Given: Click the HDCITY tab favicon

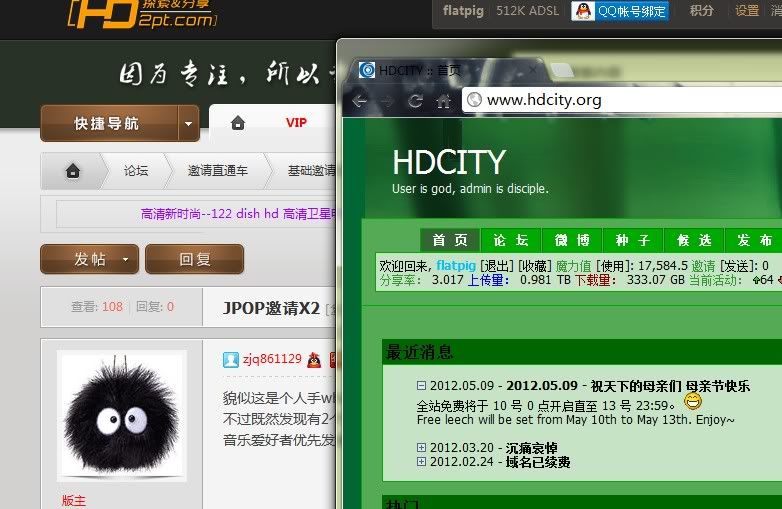Looking at the screenshot, I should click(367, 70).
